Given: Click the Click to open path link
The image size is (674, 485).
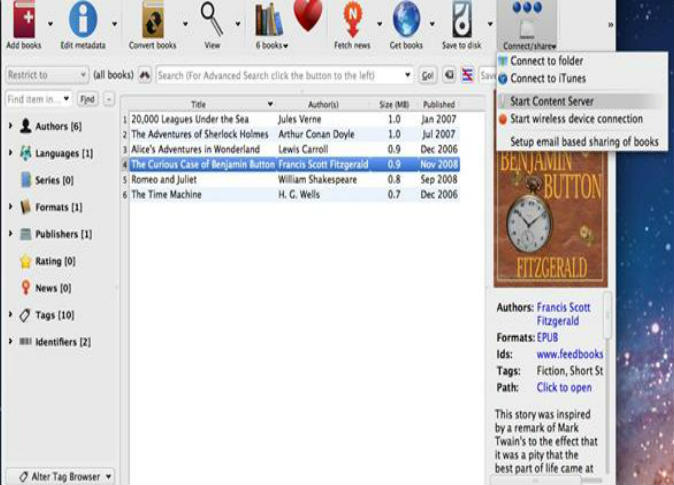Looking at the screenshot, I should click(x=564, y=388).
